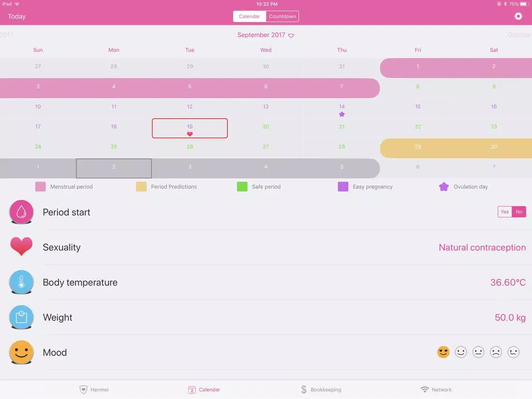Open the Calendar bottom tab
Screen dimensions: 532x399
(204, 390)
